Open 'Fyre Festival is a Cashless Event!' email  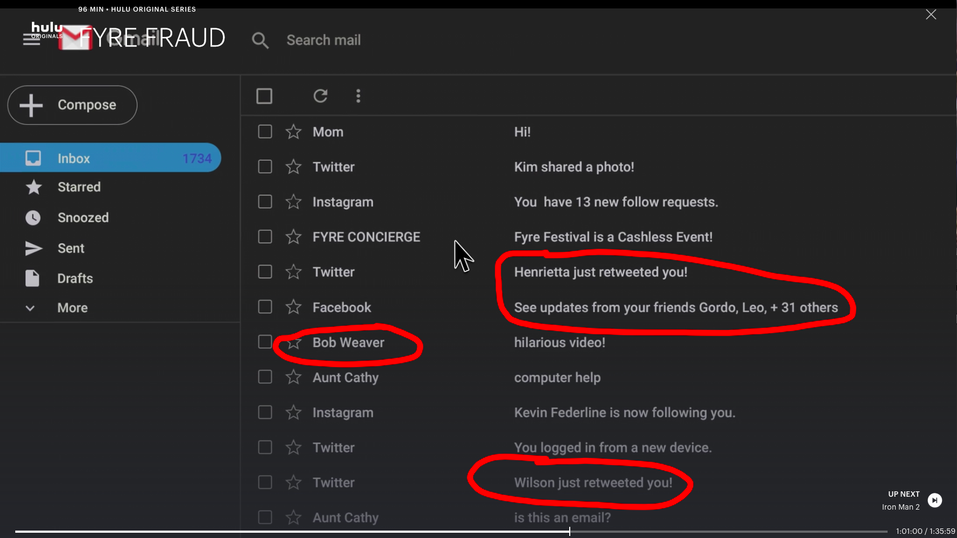pos(613,237)
